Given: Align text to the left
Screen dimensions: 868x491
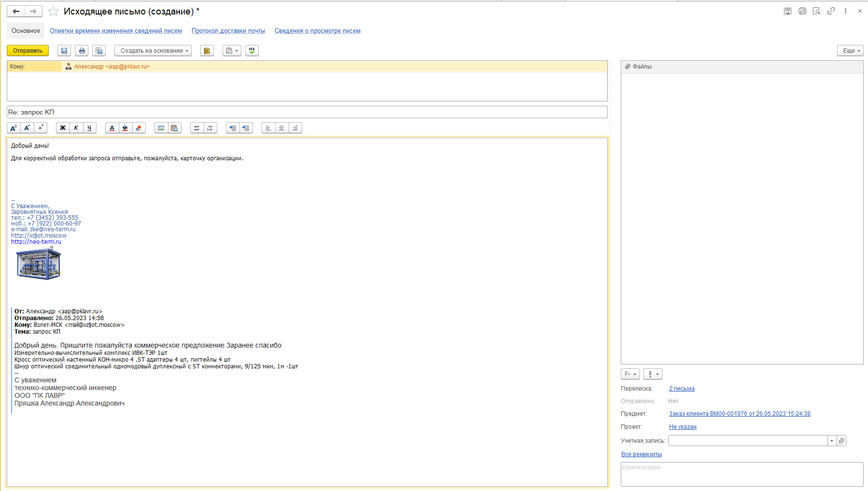Looking at the screenshot, I should [268, 128].
